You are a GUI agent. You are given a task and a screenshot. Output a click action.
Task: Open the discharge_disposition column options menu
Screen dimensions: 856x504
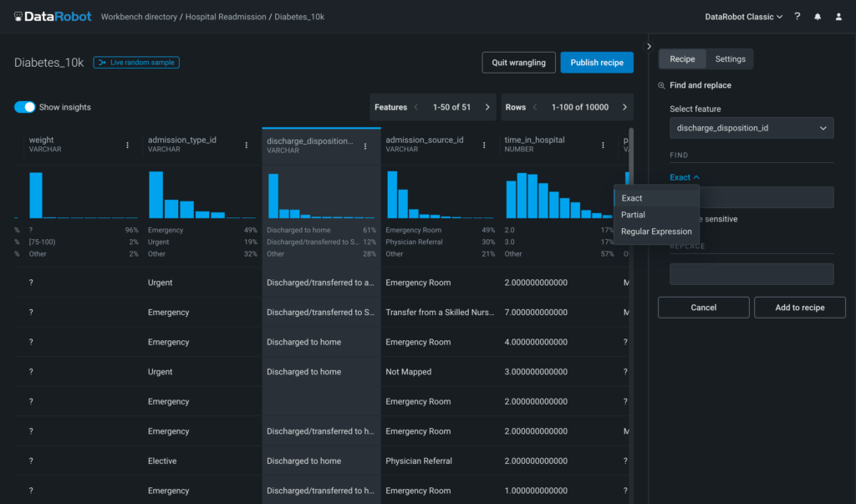coord(365,145)
